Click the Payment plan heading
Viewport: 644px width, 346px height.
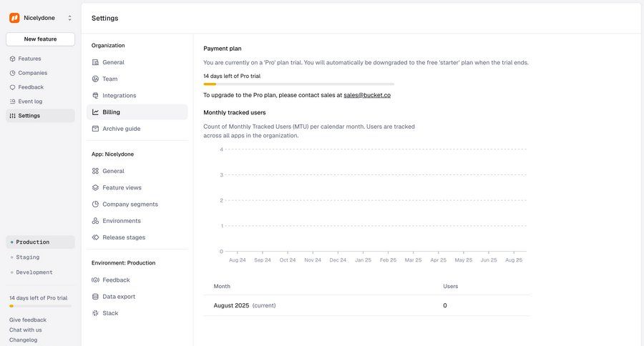223,49
